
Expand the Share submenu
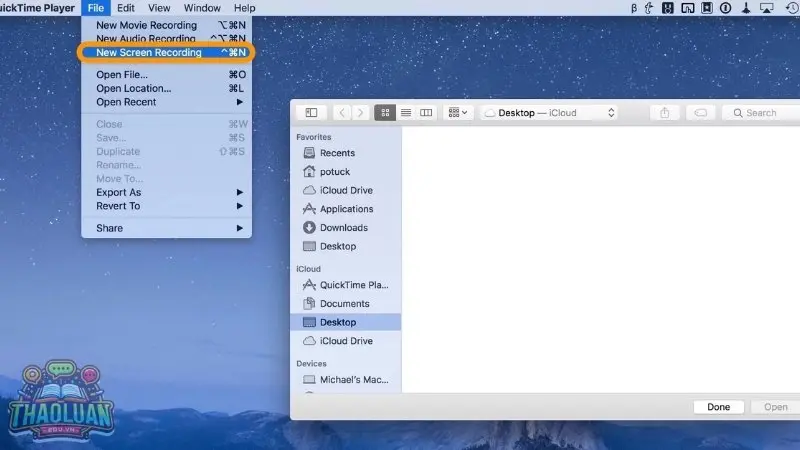click(x=166, y=228)
